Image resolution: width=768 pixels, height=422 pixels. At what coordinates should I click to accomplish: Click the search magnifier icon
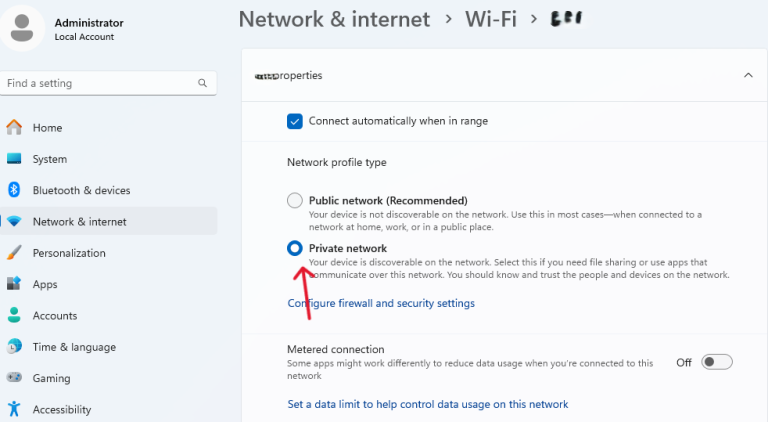coord(202,83)
